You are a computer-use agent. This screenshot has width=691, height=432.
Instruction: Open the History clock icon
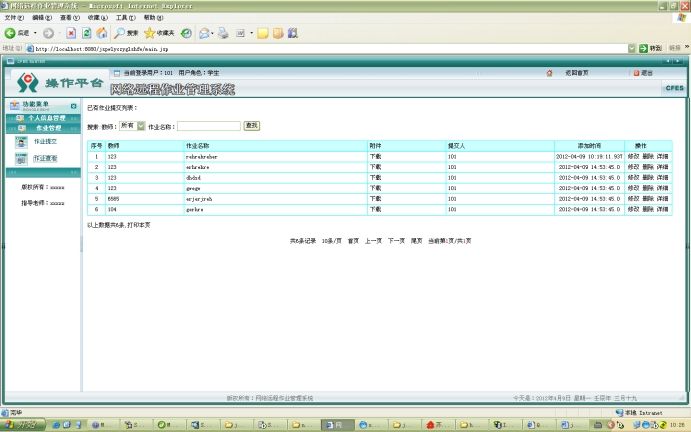point(186,33)
